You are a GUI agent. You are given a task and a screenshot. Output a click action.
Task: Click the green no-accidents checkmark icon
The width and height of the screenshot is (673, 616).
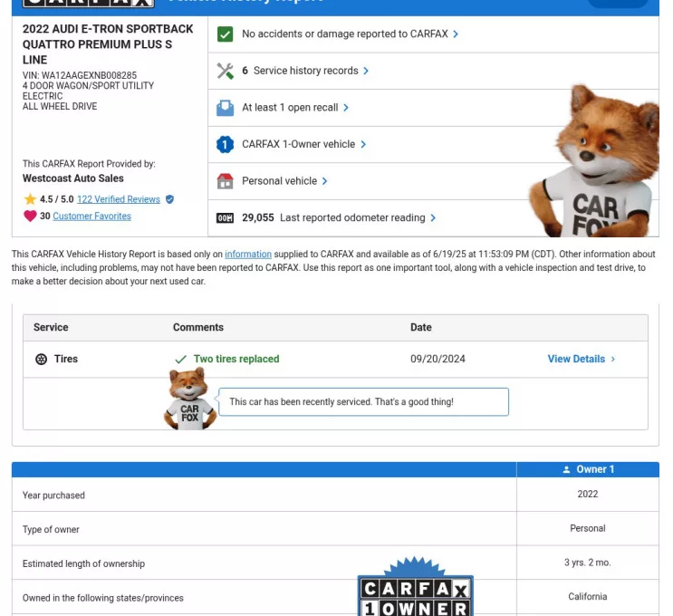tap(225, 34)
